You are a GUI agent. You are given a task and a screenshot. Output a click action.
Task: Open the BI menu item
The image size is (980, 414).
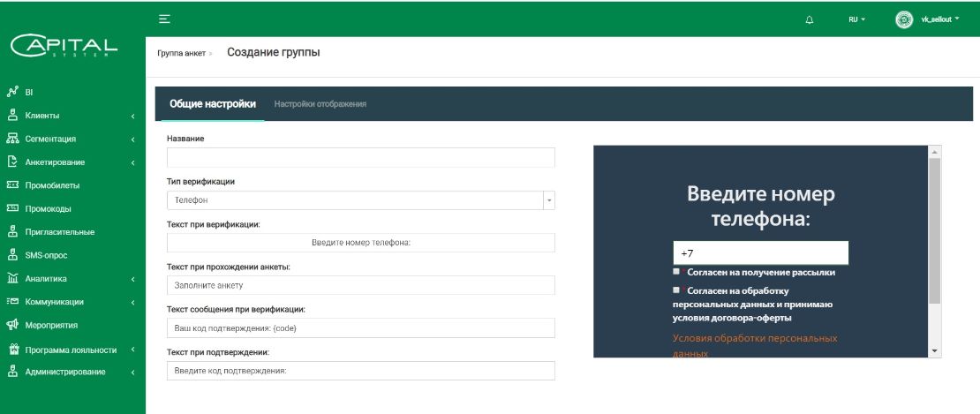(29, 93)
